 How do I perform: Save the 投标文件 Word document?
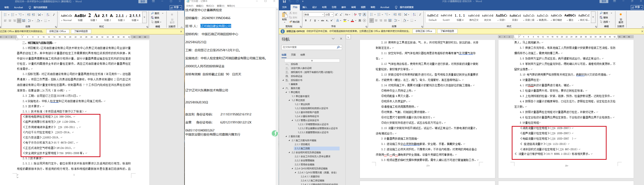pos(284,2)
